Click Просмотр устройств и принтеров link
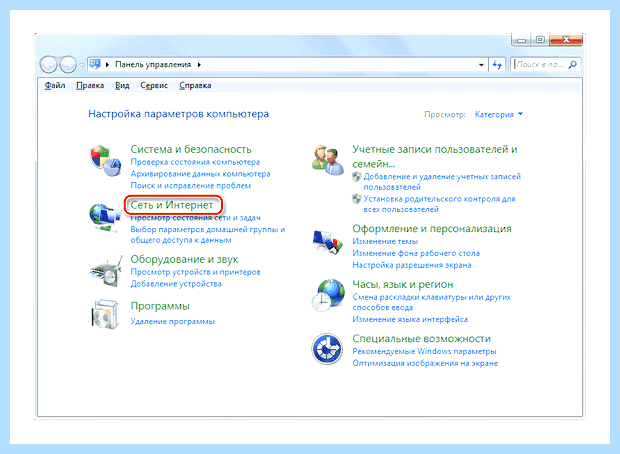620x454 pixels. click(x=195, y=272)
